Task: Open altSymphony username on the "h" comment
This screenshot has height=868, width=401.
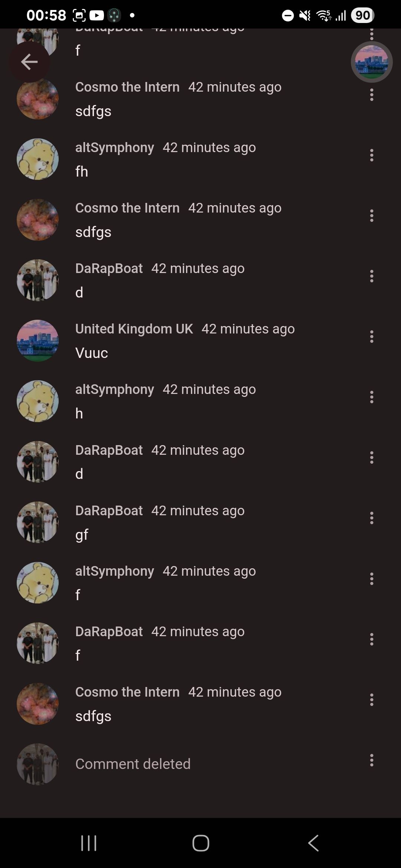Action: coord(114,389)
